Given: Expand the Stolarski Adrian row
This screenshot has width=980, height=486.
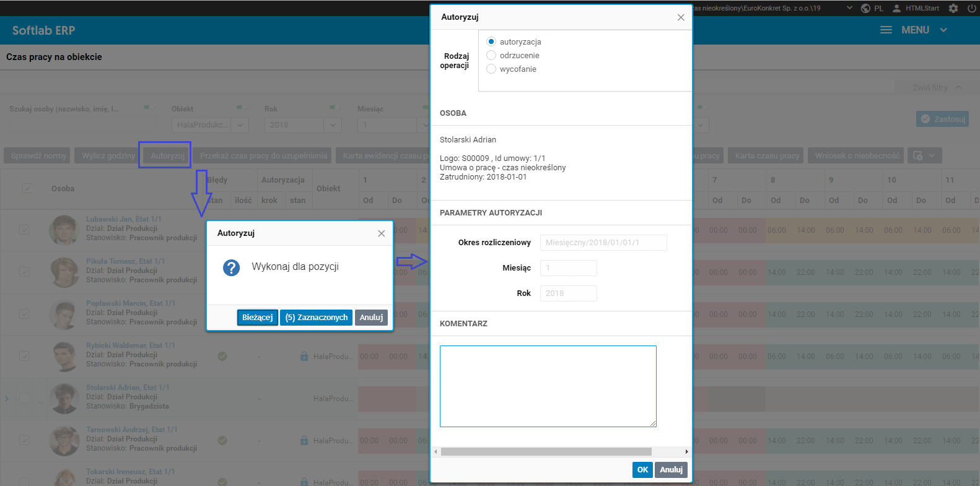Looking at the screenshot, I should point(7,398).
